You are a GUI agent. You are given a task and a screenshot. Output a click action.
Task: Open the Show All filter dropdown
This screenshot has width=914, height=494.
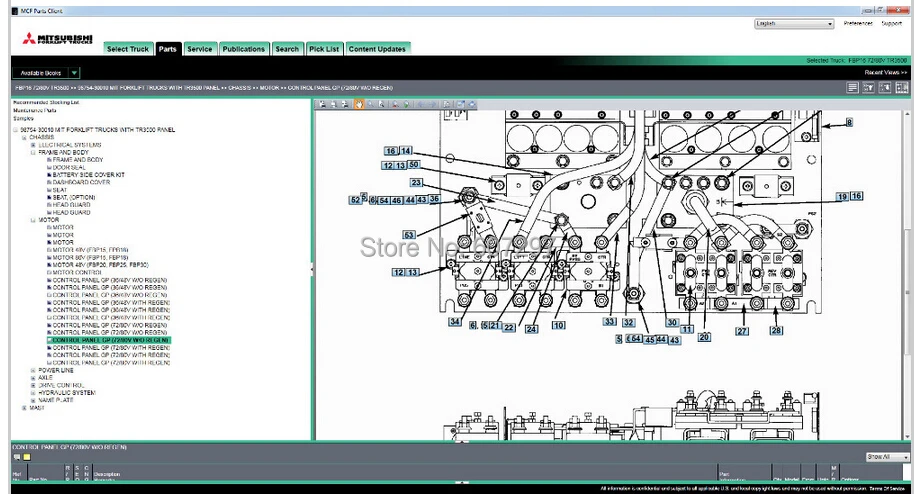point(887,457)
